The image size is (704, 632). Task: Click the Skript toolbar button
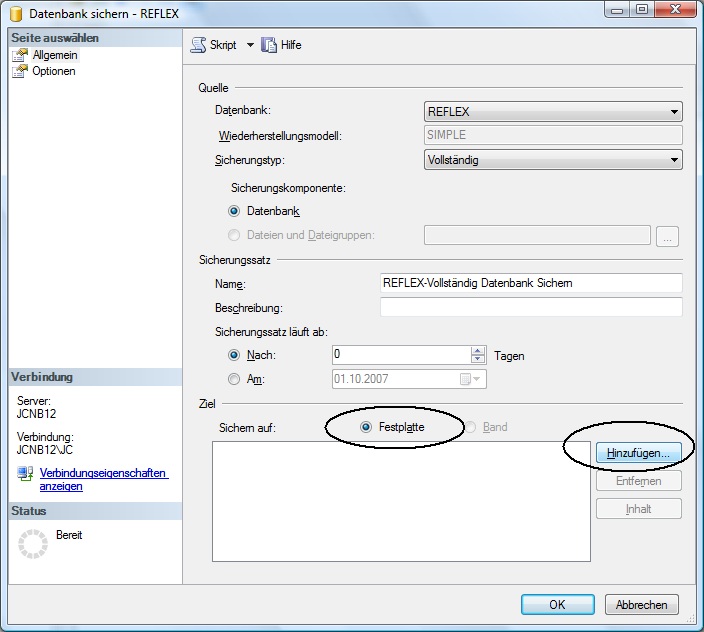214,45
